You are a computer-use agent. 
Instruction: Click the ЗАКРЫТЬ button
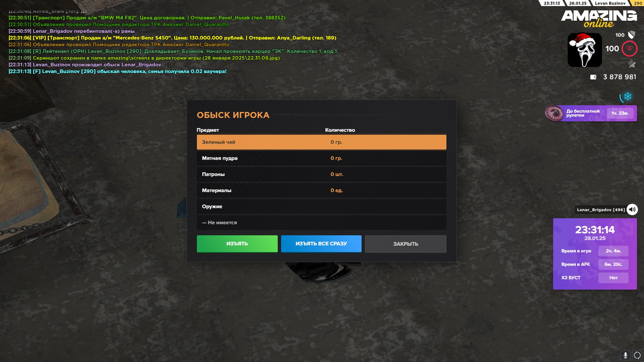[406, 244]
